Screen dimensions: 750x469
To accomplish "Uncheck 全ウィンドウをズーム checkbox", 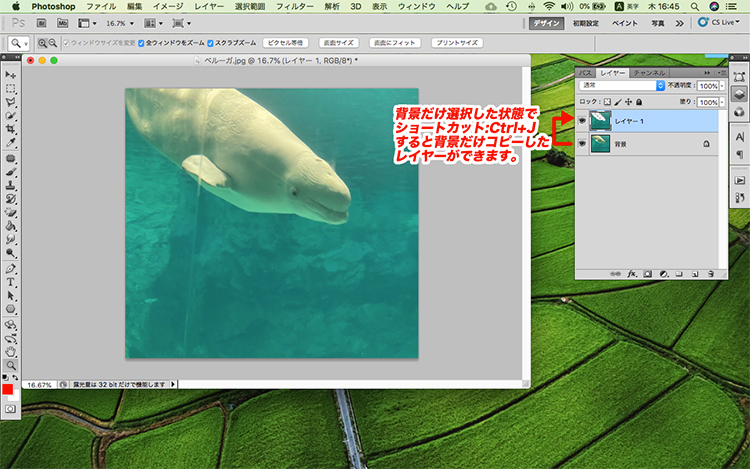I will click(141, 43).
